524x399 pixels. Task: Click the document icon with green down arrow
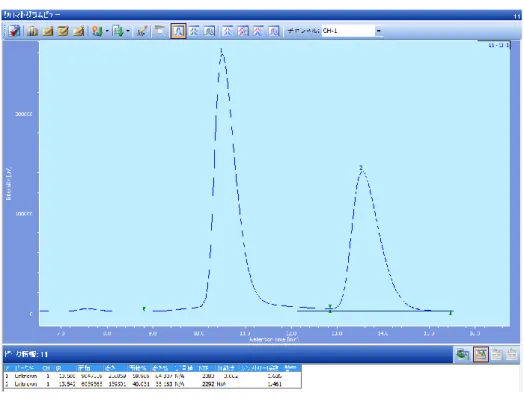[x=118, y=31]
